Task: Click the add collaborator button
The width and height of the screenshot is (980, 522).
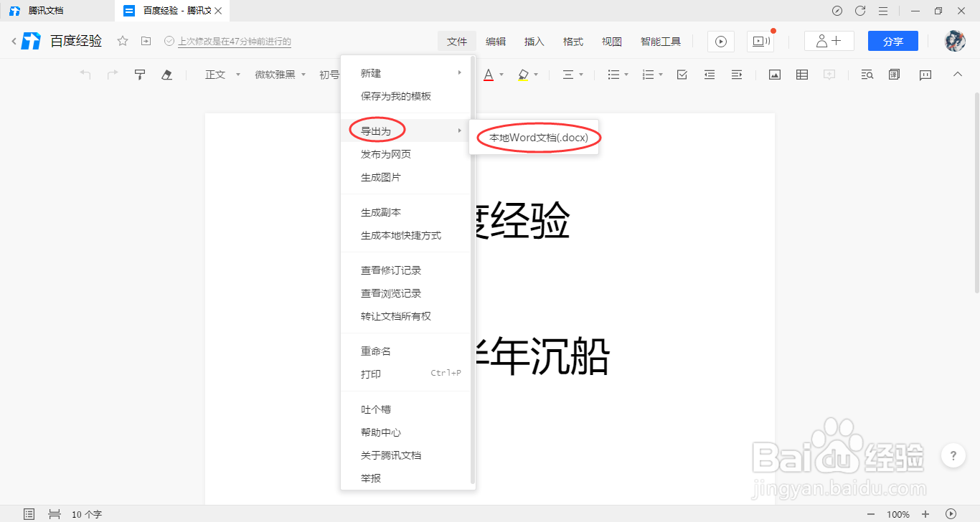Action: tap(829, 42)
